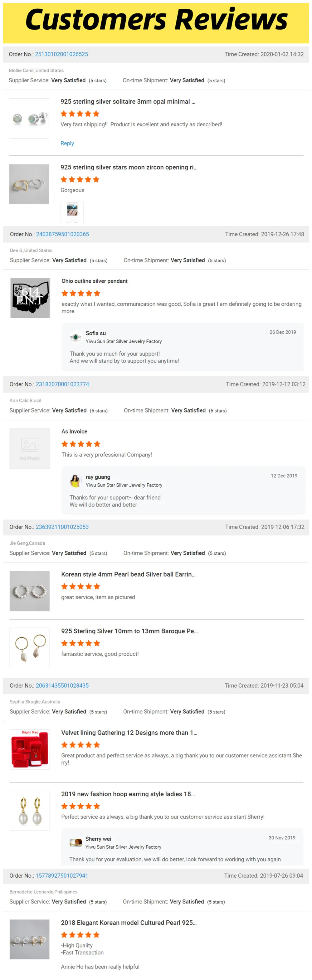The height and width of the screenshot is (980, 312).
Task: Open the pearl bead hoop earrings thumbnail
Action: tap(30, 591)
